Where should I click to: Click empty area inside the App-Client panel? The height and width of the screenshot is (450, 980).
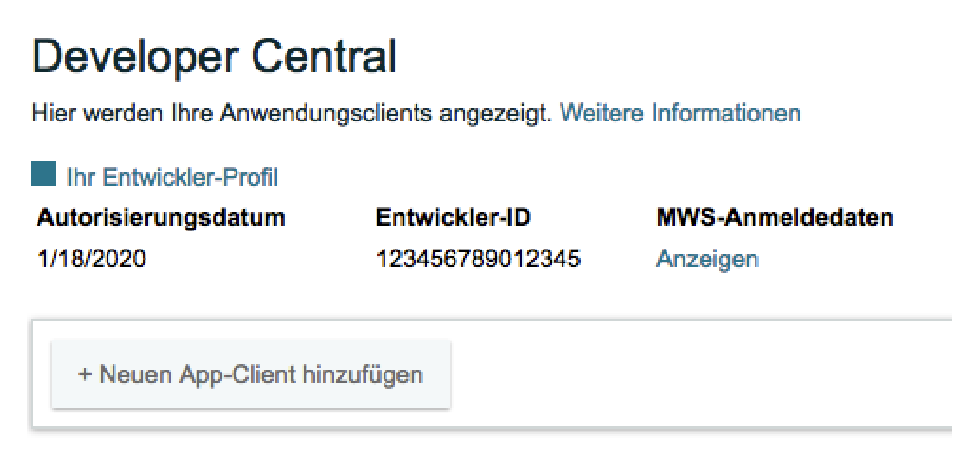coord(691,373)
